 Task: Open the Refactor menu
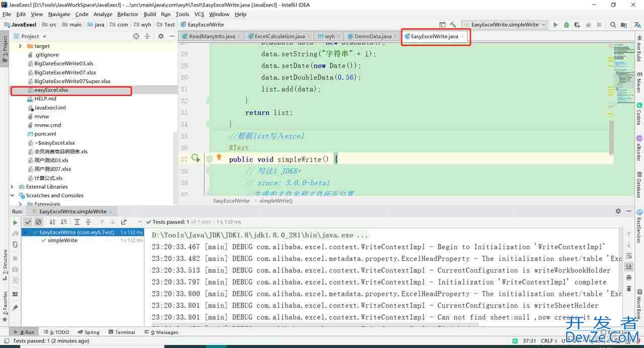pyautogui.click(x=128, y=14)
